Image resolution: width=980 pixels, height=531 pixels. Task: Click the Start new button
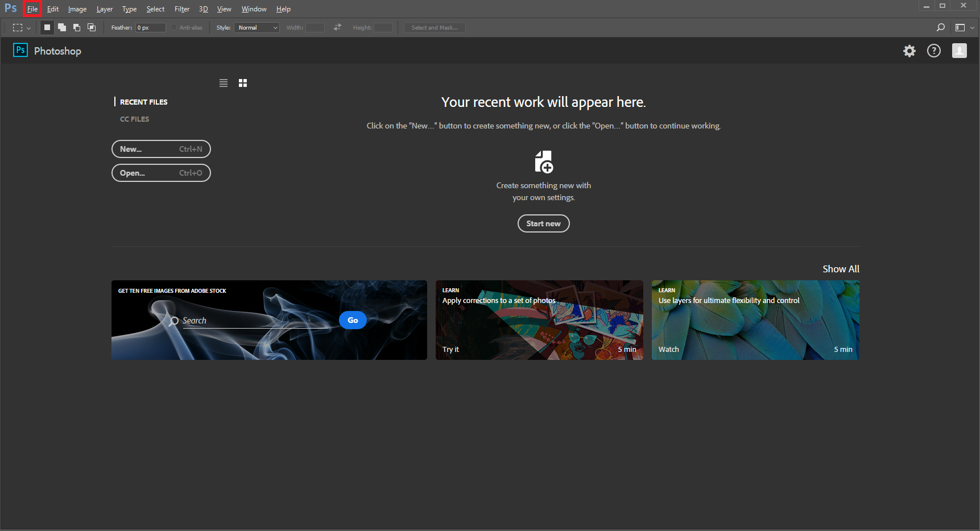(544, 223)
